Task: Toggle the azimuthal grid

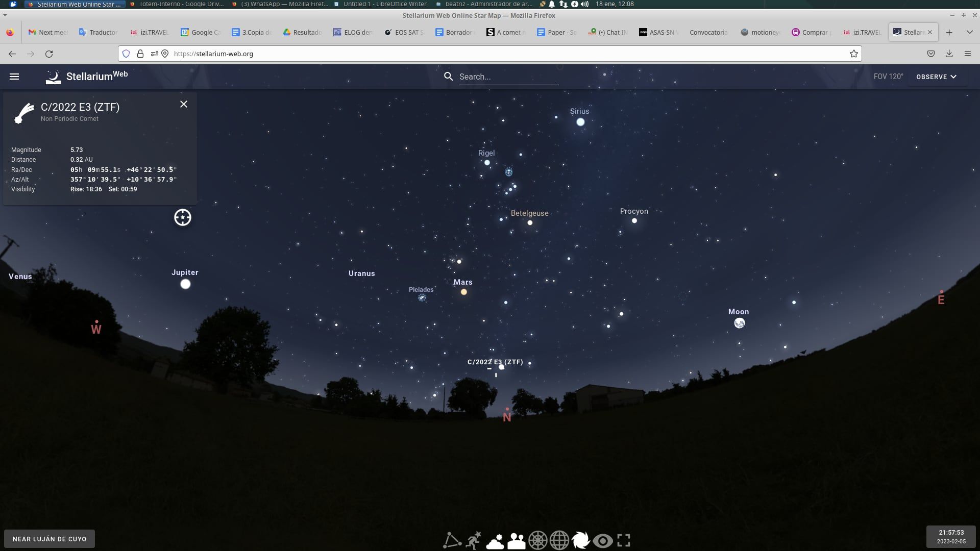Action: pos(537,540)
